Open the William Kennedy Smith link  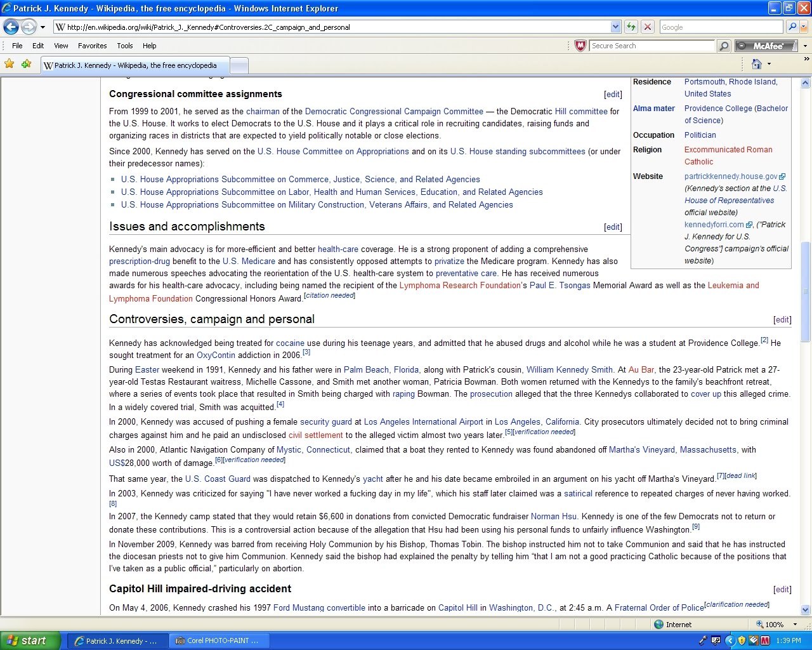click(570, 370)
